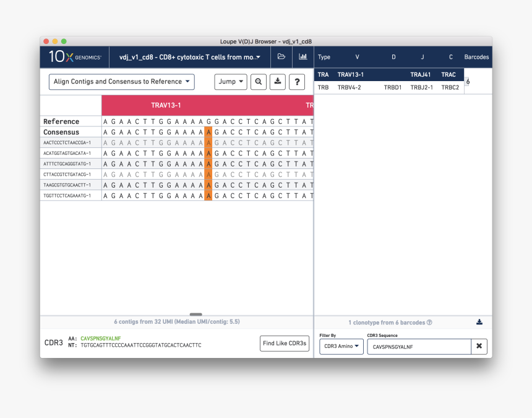Screen dimensions: 532x418
Task: Download alignment using toolbar download icon
Action: (278, 82)
